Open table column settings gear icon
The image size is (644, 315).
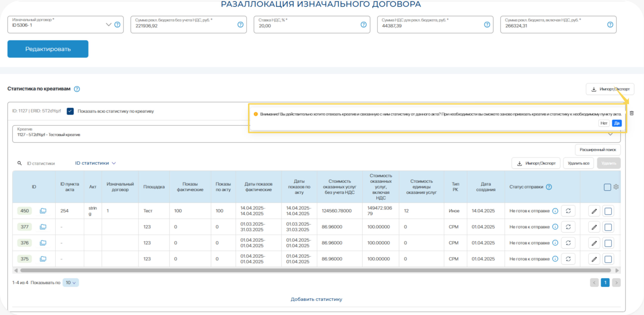(616, 187)
